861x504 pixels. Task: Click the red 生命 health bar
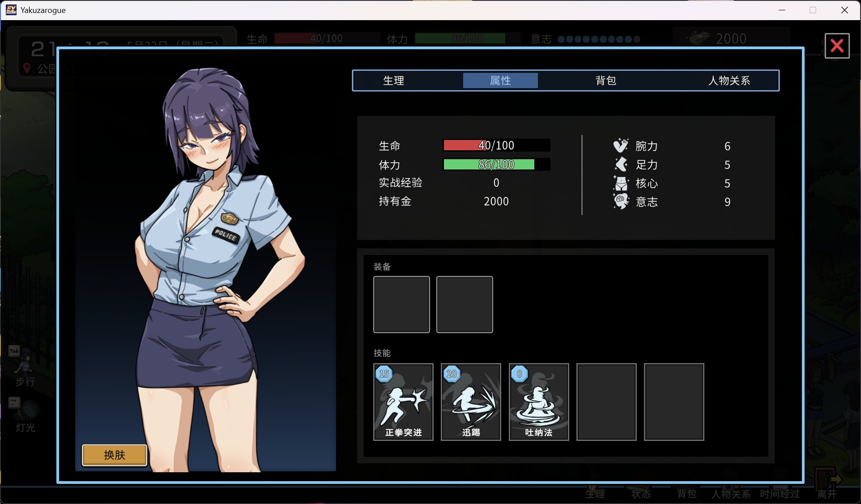coord(496,145)
